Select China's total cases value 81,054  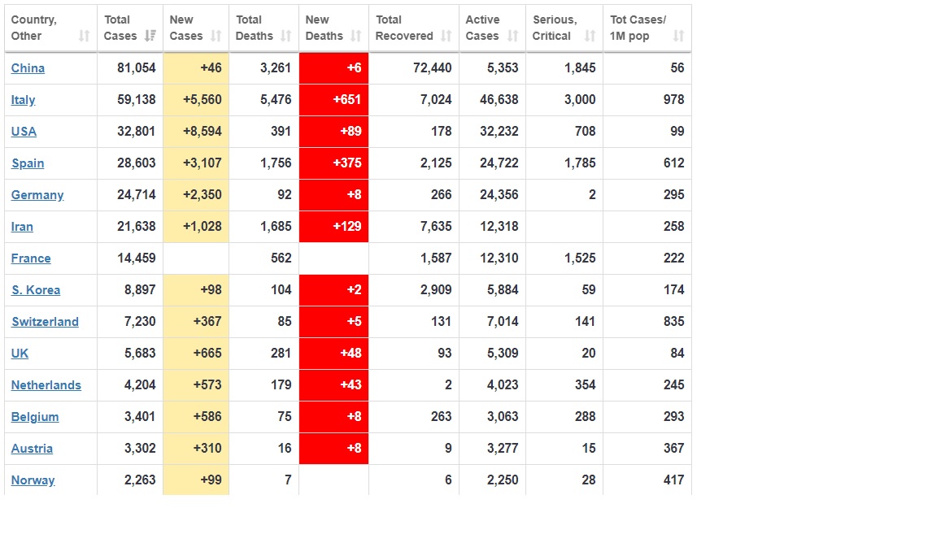pyautogui.click(x=136, y=68)
